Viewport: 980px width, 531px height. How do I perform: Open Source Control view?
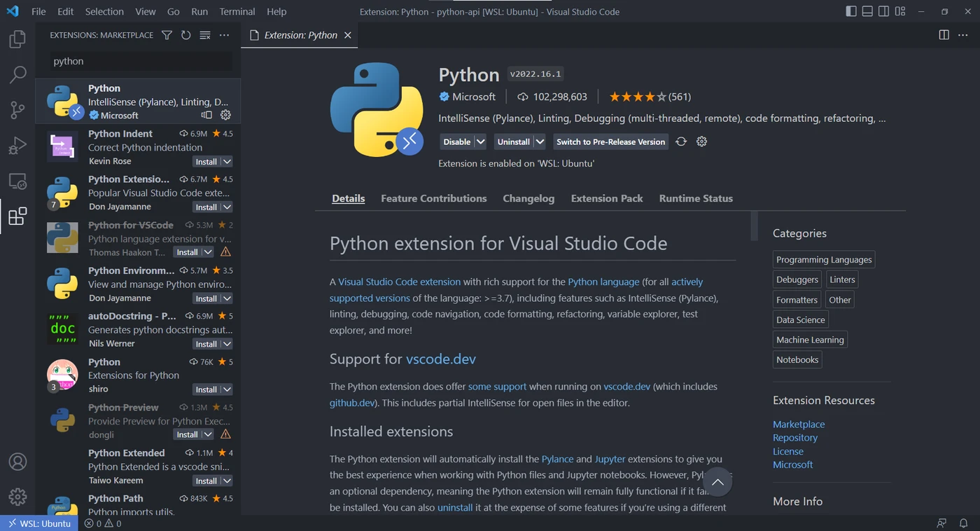[x=17, y=110]
